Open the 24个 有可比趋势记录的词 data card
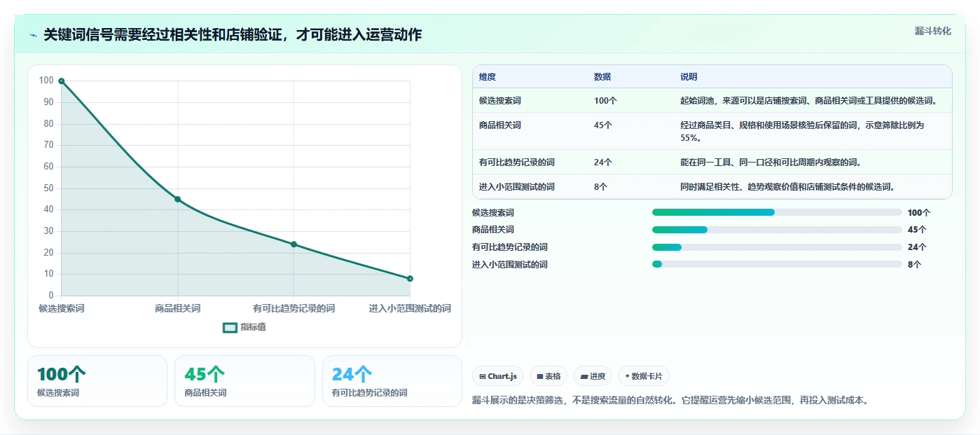980x435 pixels. [x=392, y=381]
